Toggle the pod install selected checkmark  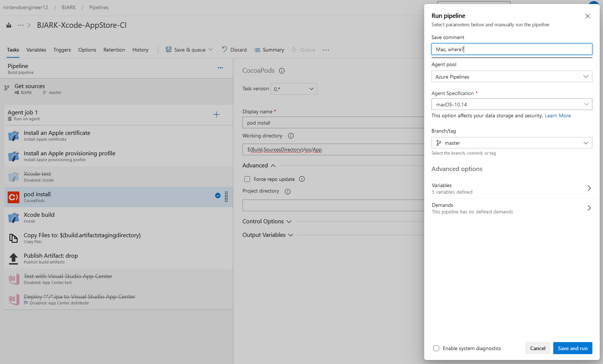pyautogui.click(x=218, y=196)
